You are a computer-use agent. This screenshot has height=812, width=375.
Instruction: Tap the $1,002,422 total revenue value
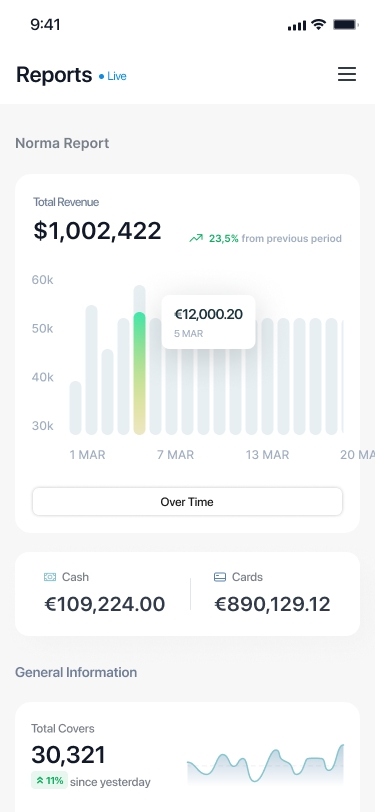click(x=97, y=231)
